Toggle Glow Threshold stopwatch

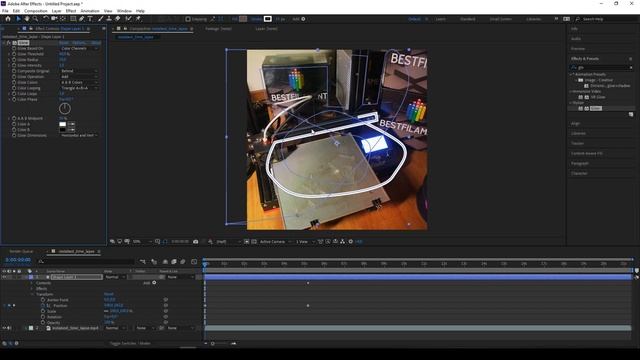[14, 54]
